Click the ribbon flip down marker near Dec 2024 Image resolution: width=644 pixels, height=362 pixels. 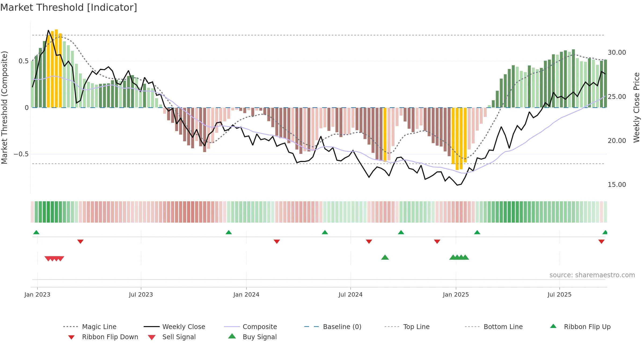pyautogui.click(x=437, y=242)
